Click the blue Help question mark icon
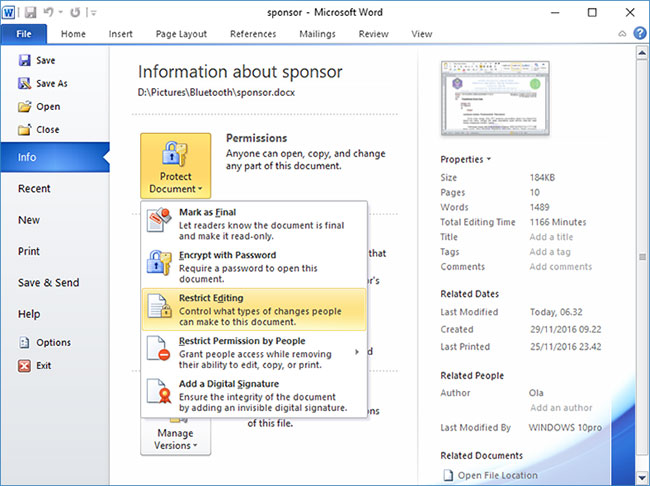Image resolution: width=650 pixels, height=486 pixels. (640, 33)
